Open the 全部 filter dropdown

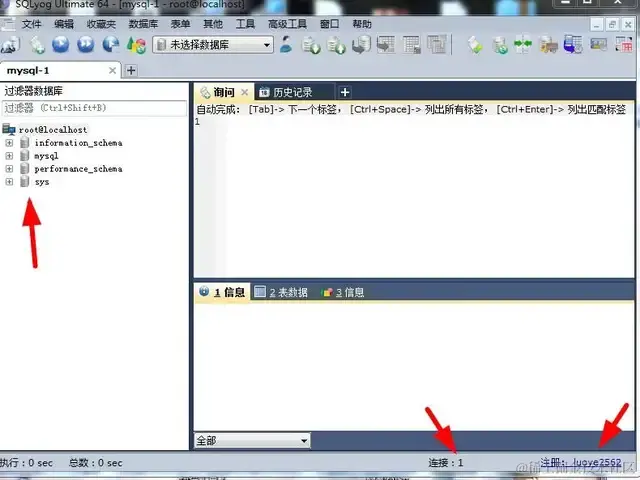pyautogui.click(x=252, y=440)
